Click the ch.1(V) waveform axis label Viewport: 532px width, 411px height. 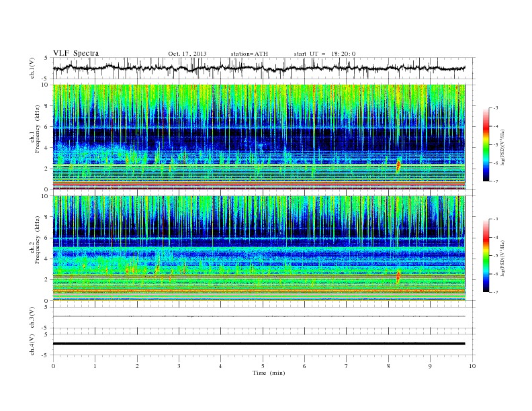pyautogui.click(x=32, y=68)
